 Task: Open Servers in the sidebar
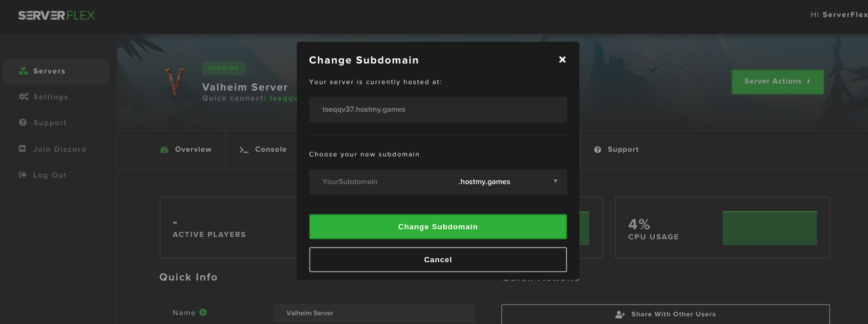56,71
